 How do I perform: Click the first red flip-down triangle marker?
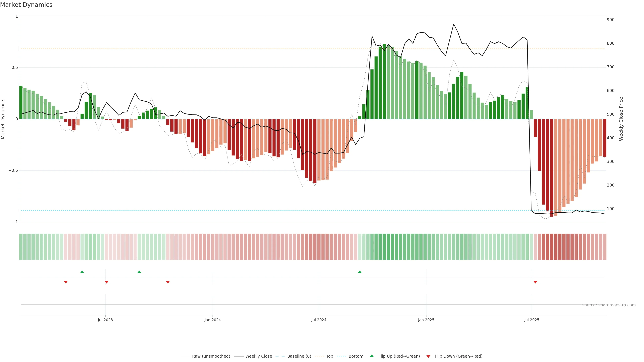tap(66, 282)
